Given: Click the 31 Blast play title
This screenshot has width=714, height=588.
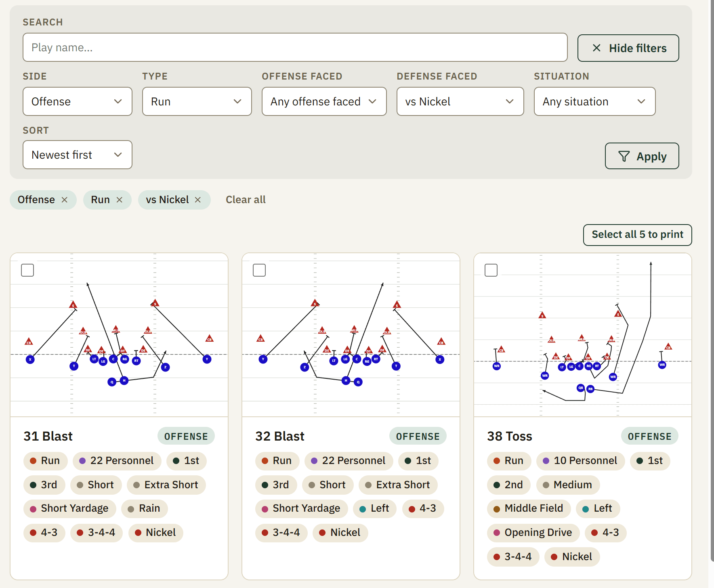Looking at the screenshot, I should point(48,436).
